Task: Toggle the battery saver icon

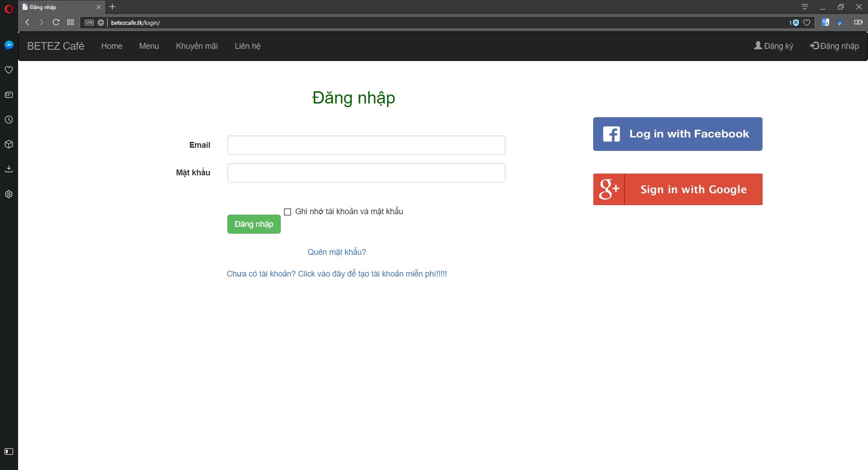Action: coord(858,23)
